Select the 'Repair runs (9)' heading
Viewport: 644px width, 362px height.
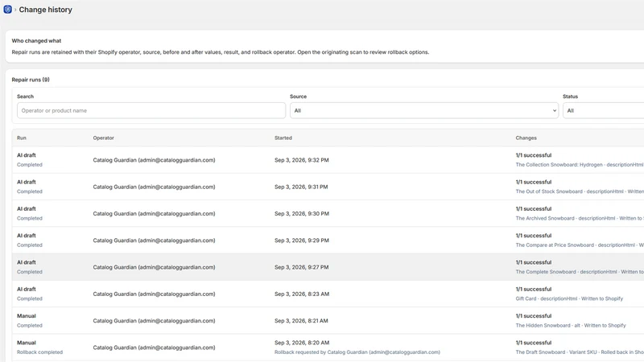coord(31,80)
